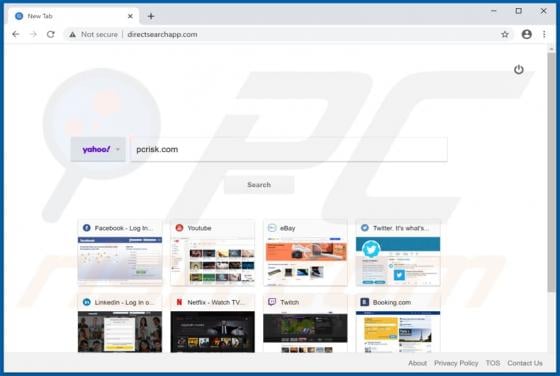Open the yahoo! search engine dropdown

(x=98, y=149)
